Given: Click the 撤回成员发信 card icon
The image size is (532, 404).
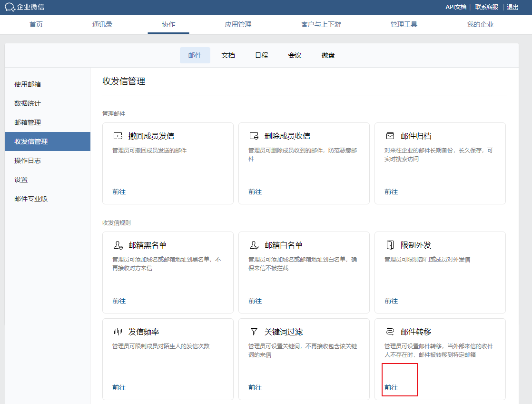Looking at the screenshot, I should (x=118, y=136).
